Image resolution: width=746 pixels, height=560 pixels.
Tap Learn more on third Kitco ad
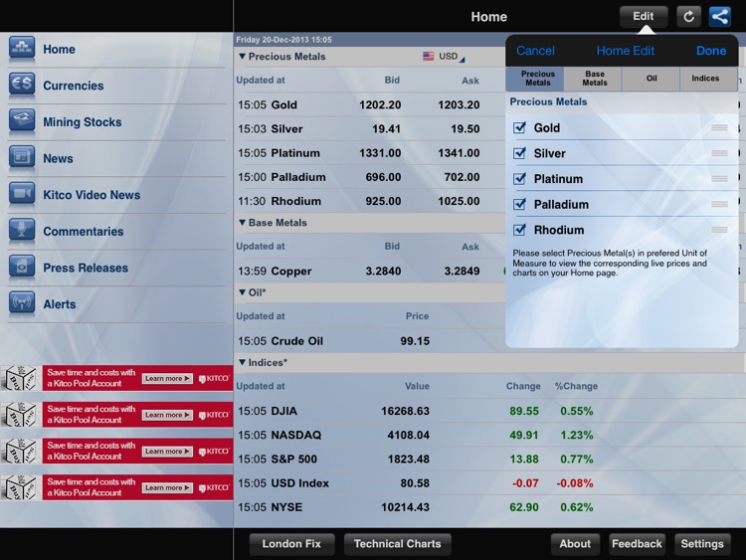click(x=167, y=451)
